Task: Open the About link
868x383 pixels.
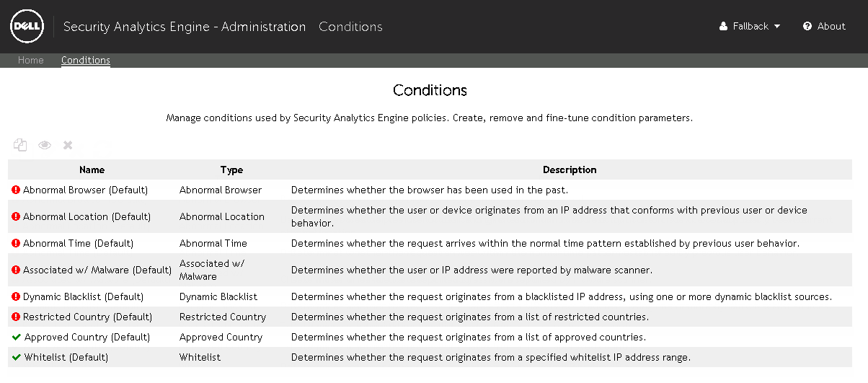Action: coord(831,26)
